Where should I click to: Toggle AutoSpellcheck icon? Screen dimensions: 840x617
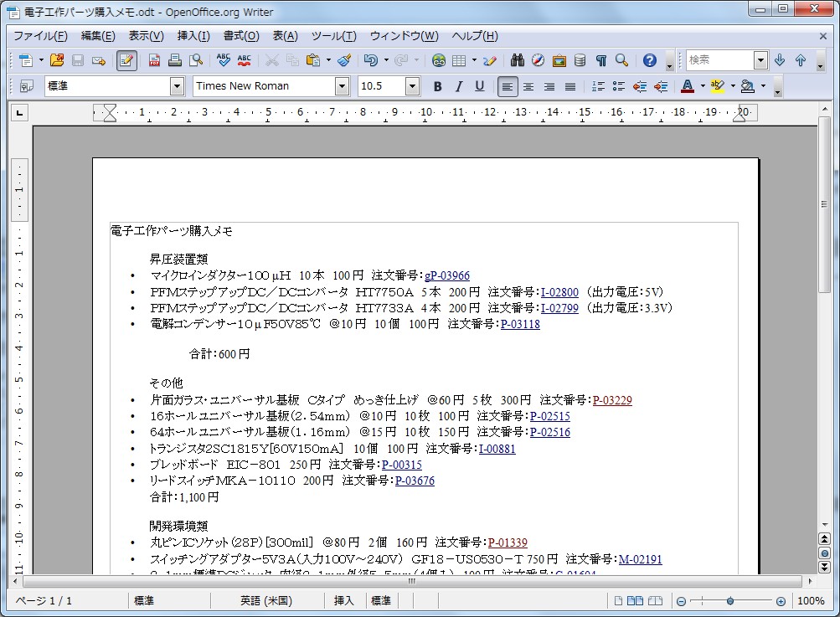point(245,60)
